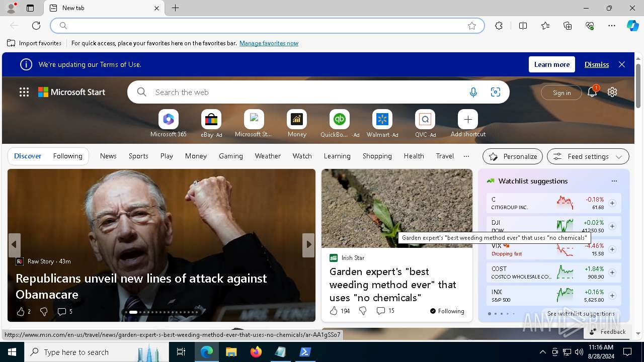Open comments on the Obamacare story
Viewport: 644px width, 362px height.
coord(65,312)
